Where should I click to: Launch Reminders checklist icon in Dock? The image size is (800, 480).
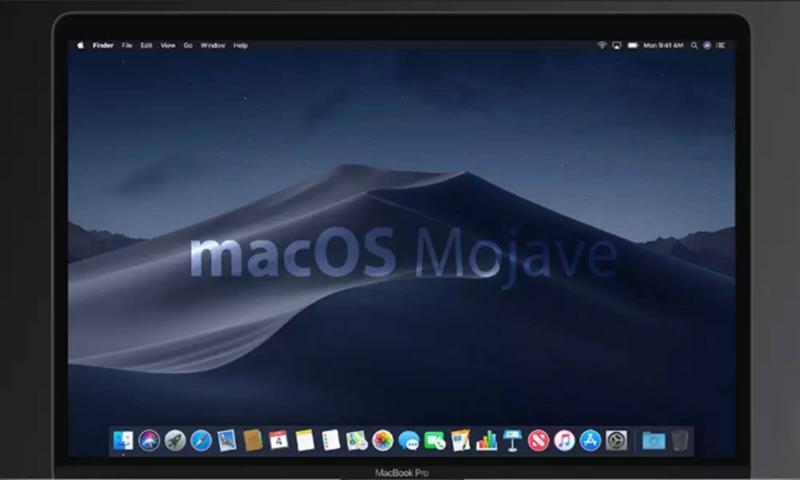(331, 441)
